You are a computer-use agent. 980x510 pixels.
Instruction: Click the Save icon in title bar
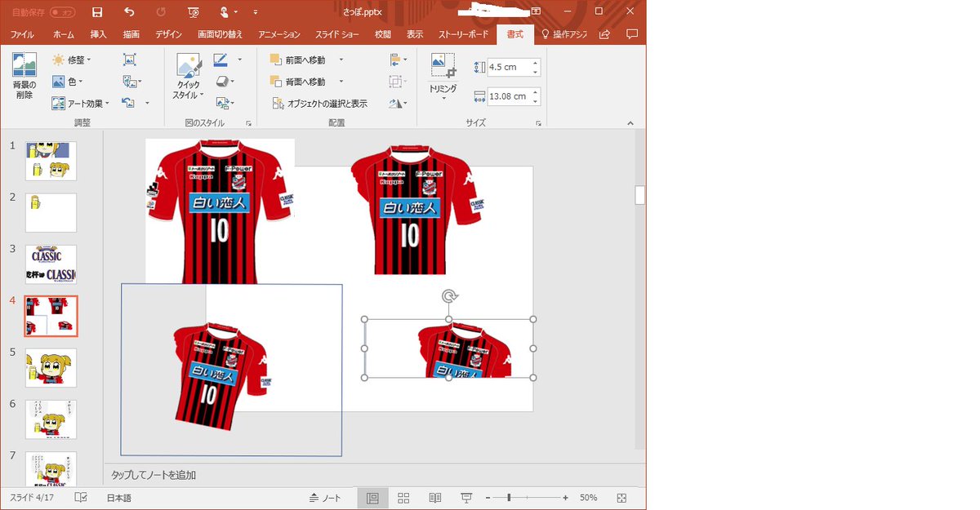(x=98, y=12)
